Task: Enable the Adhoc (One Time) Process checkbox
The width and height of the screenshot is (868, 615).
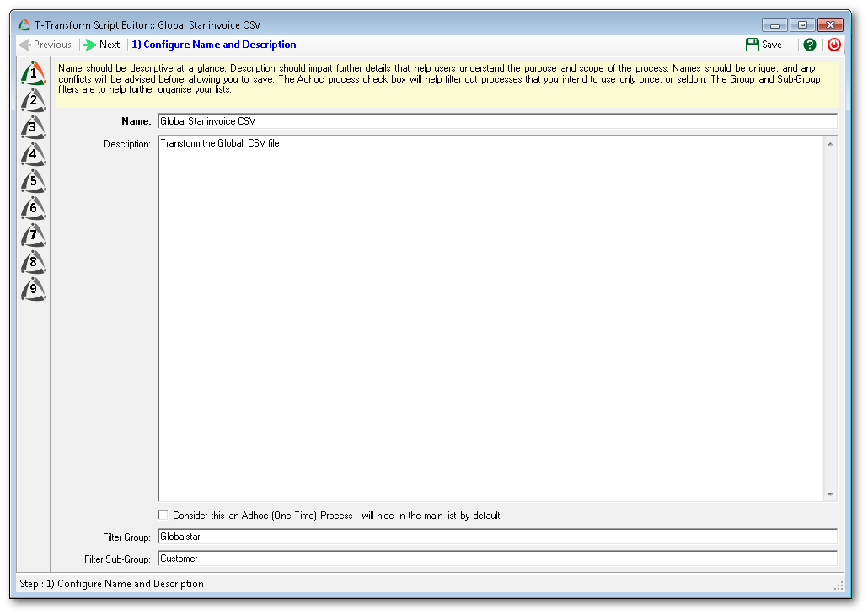Action: pyautogui.click(x=163, y=516)
